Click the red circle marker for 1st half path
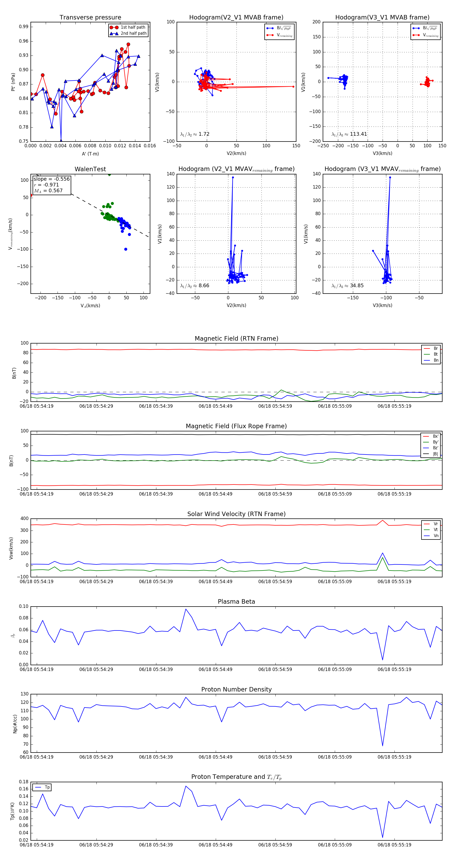Screen dimensions: 473x868 [x=114, y=27]
